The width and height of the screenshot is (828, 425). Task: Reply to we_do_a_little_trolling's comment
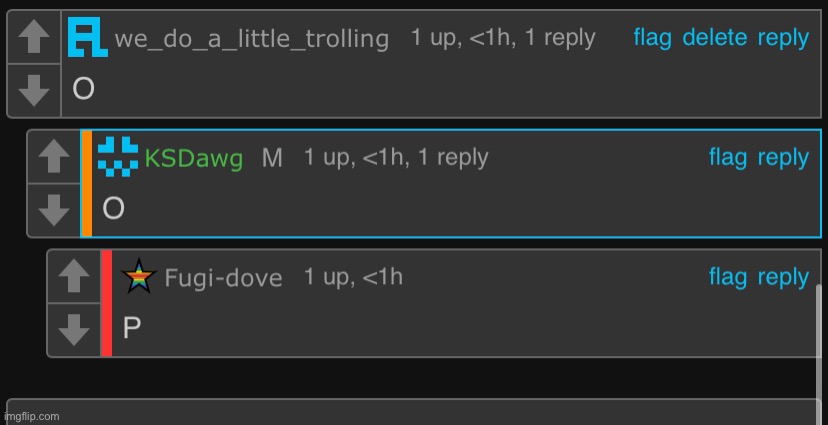click(x=784, y=39)
